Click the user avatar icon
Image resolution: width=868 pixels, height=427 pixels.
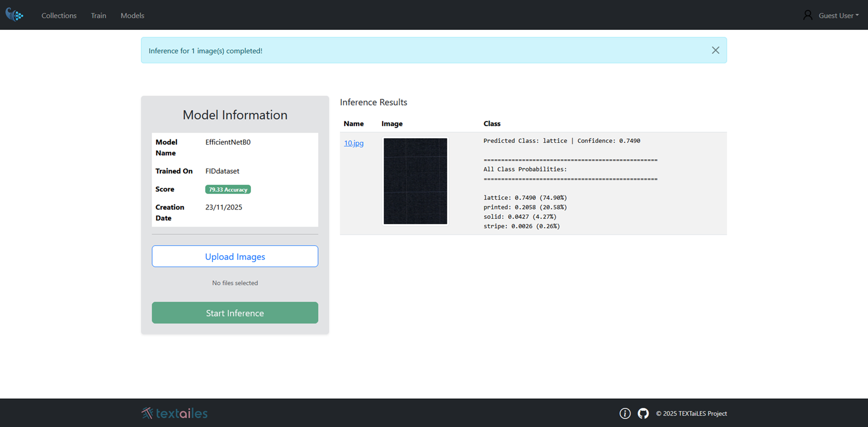click(x=808, y=15)
